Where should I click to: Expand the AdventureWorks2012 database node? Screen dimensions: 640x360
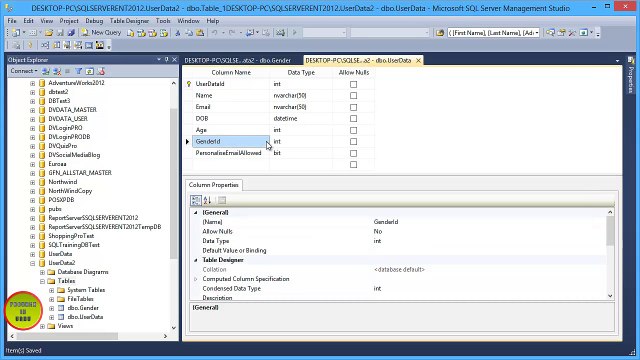tap(32, 83)
